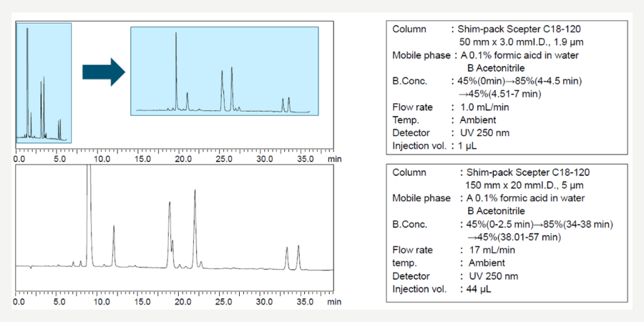Image resolution: width=644 pixels, height=322 pixels.
Task: Click the 'B.Conc.' label in upper box
Action: pos(409,81)
